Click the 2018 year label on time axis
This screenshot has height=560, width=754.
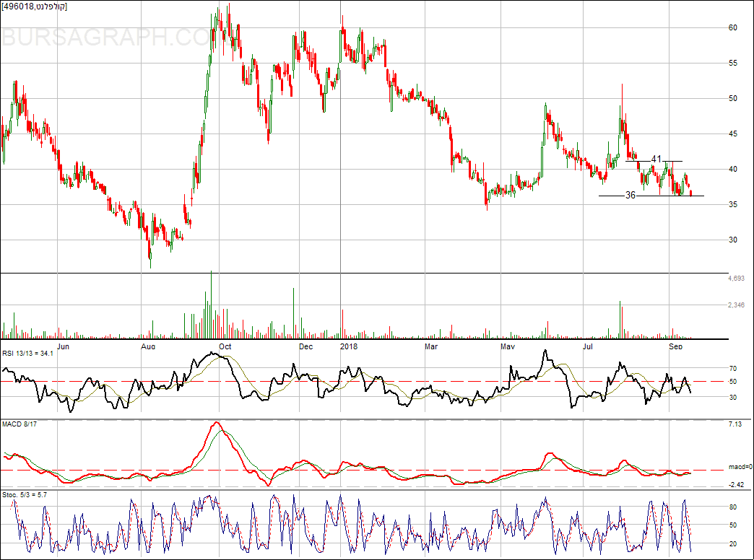coord(350,346)
